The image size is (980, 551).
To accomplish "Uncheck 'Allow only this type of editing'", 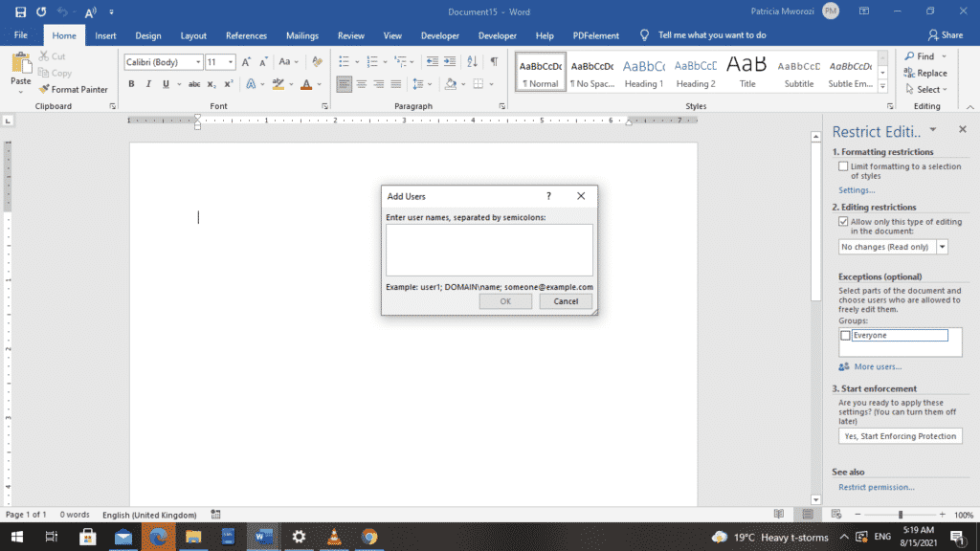I will tap(844, 221).
